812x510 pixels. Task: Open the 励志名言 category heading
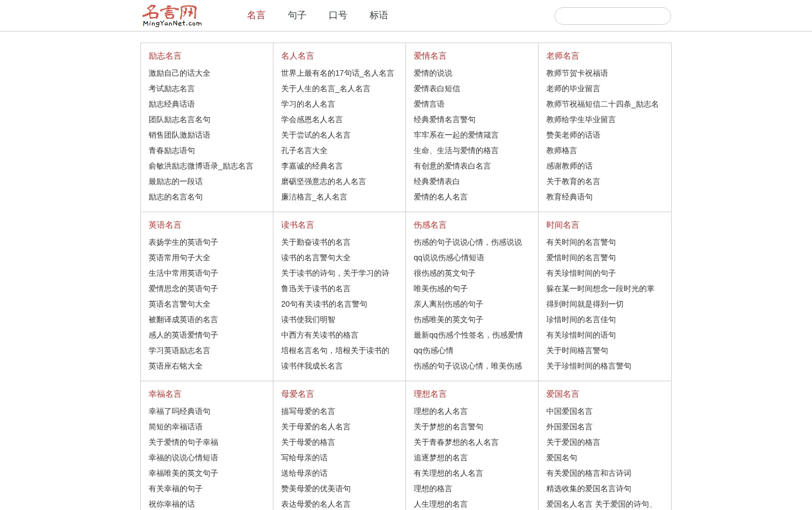(165, 56)
